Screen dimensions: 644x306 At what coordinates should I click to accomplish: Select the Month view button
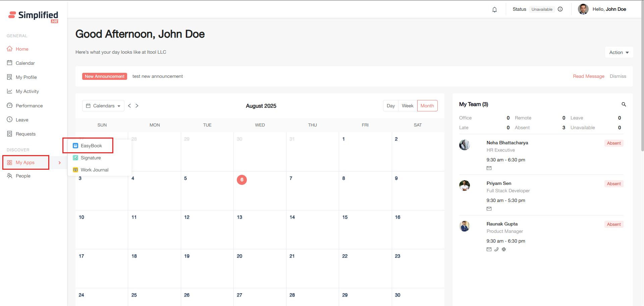click(427, 106)
